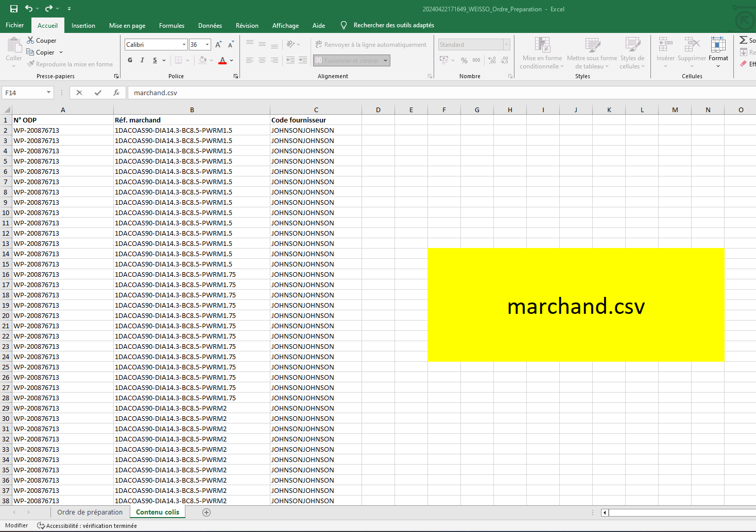Undo the last action
Image resolution: width=756 pixels, height=532 pixels.
29,9
